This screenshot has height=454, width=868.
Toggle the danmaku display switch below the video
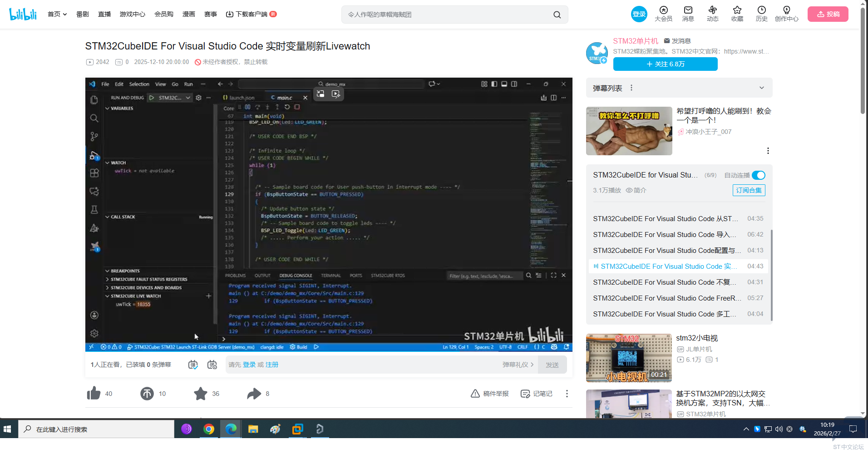click(x=193, y=365)
